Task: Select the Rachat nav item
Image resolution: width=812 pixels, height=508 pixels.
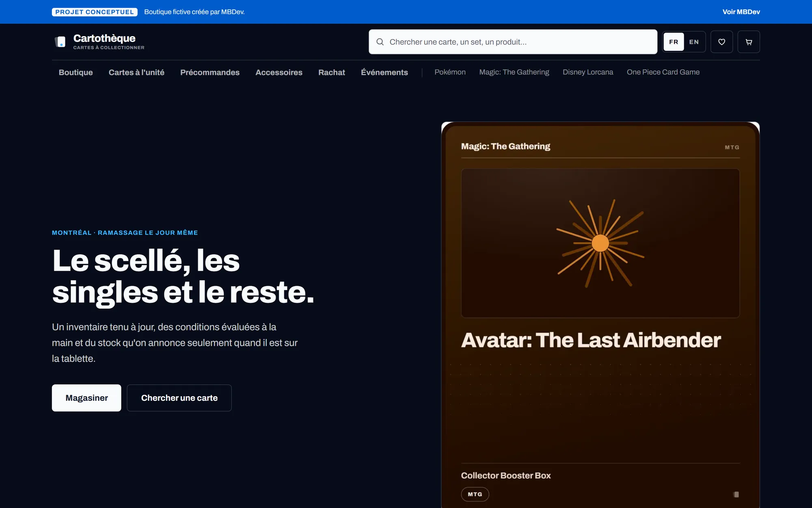Action: coord(332,72)
